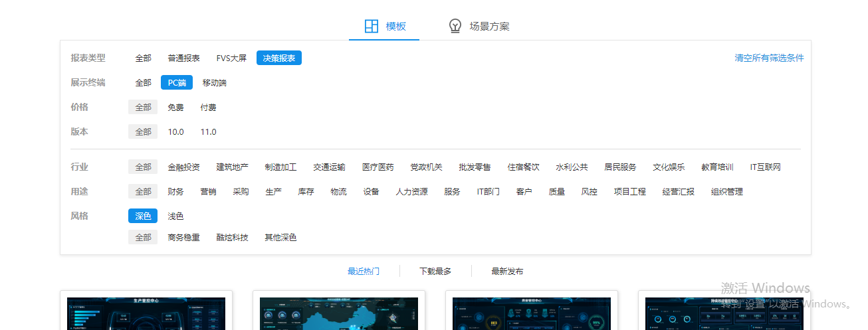The height and width of the screenshot is (330, 868).
Task: Filter dark style by 酷炫科技
Action: (232, 237)
